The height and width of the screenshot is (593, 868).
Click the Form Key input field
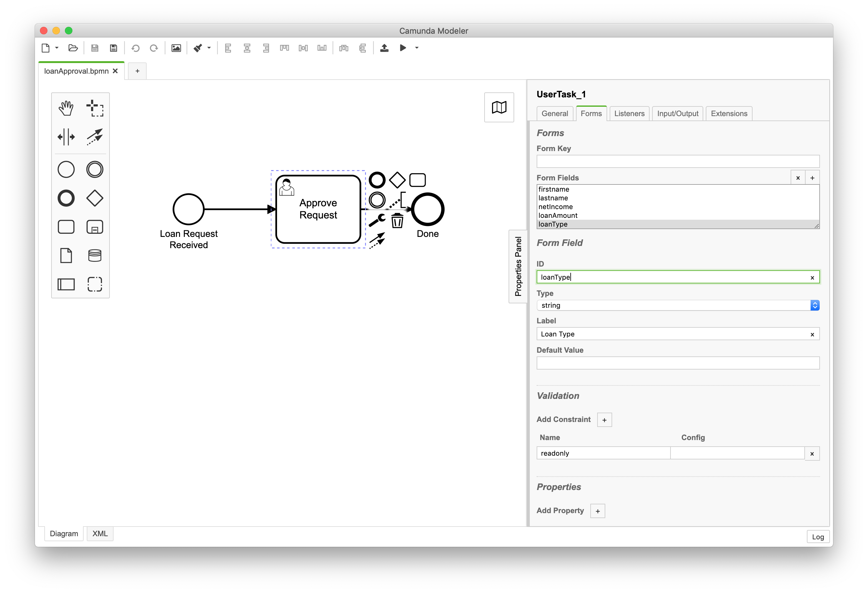coord(678,162)
